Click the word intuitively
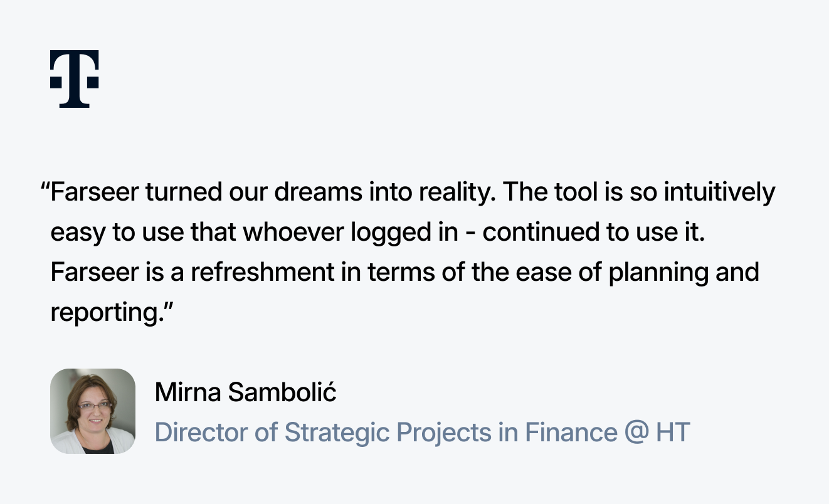 [x=719, y=192]
